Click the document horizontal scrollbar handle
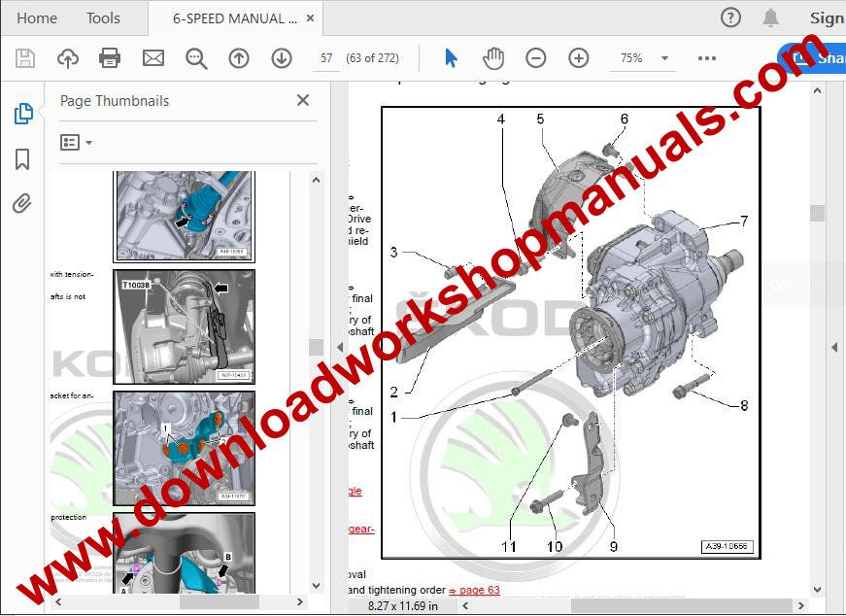Viewport: 846px width, 616px height. pyautogui.click(x=682, y=605)
